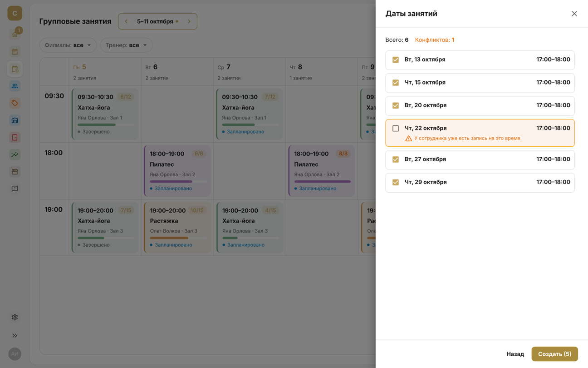Open the group classes schedule icon
The width and height of the screenshot is (588, 368).
[15, 69]
